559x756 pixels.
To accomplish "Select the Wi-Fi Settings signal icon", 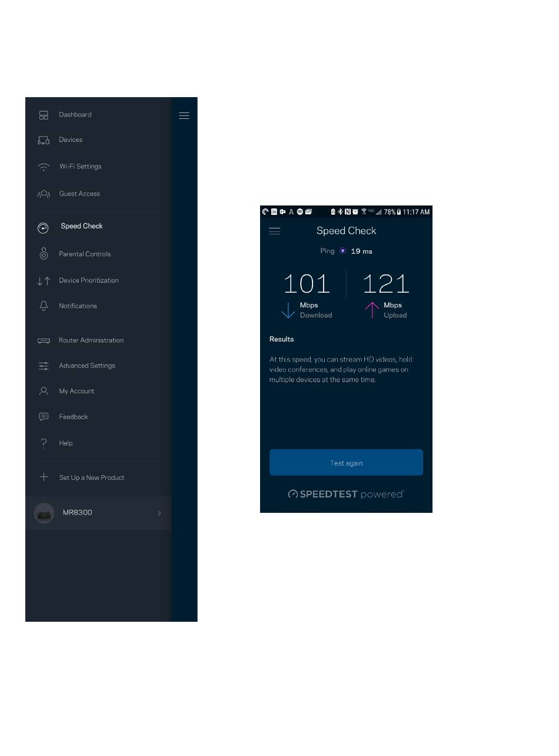I will tap(44, 167).
